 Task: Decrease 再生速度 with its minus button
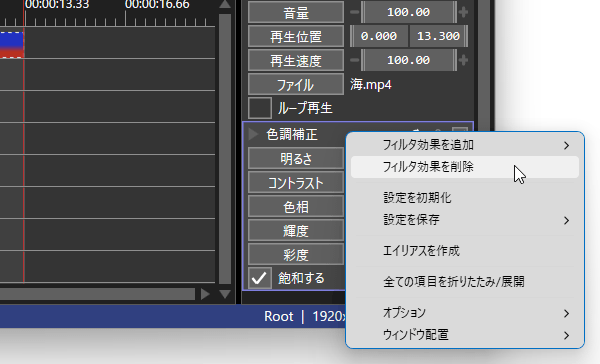click(x=355, y=60)
